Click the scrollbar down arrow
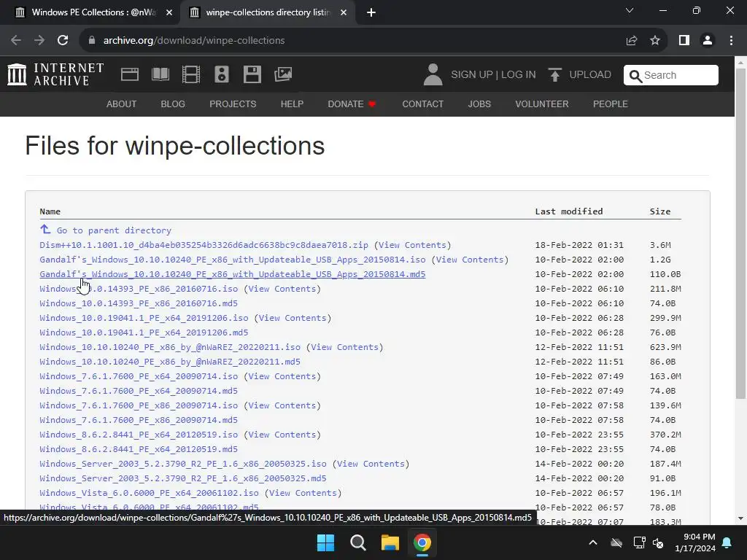747x560 pixels. click(x=741, y=518)
